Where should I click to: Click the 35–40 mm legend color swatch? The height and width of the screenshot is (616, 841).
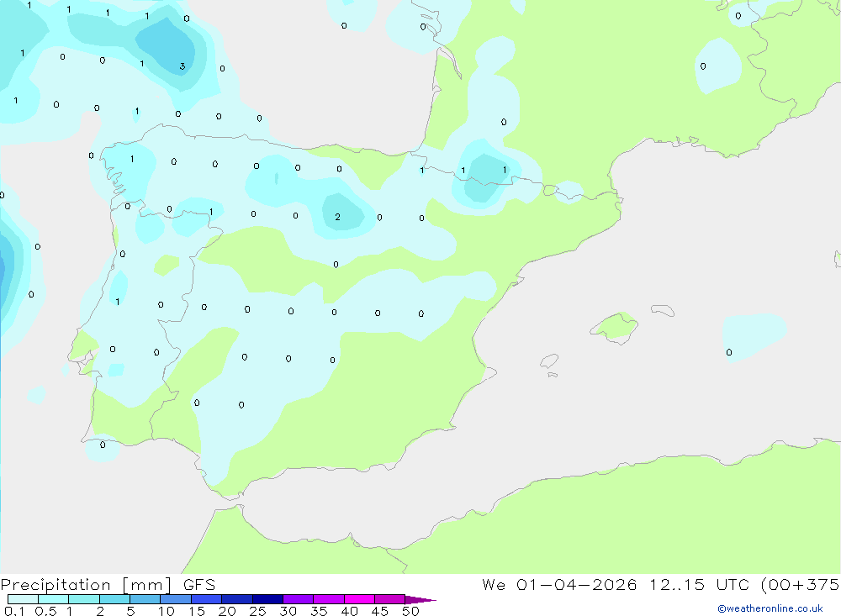(329, 599)
